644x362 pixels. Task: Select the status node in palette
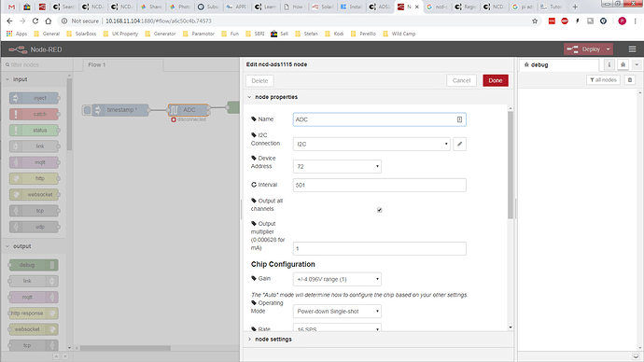click(x=35, y=130)
